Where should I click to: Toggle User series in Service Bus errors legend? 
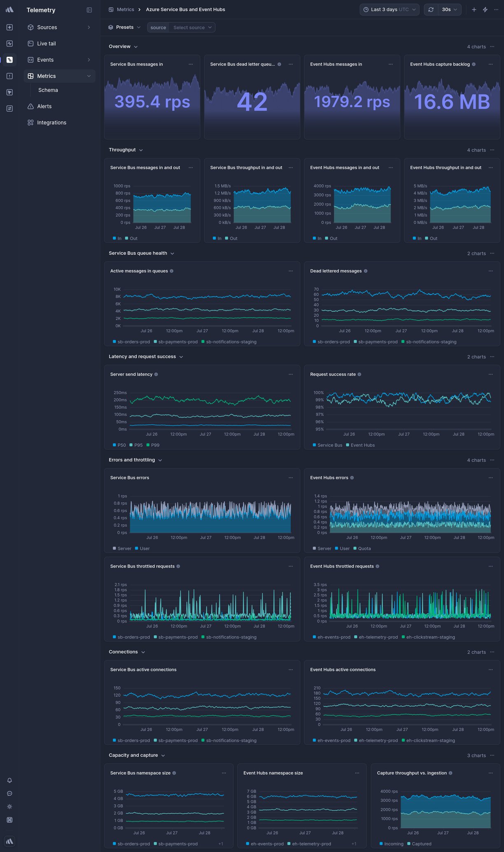[142, 549]
